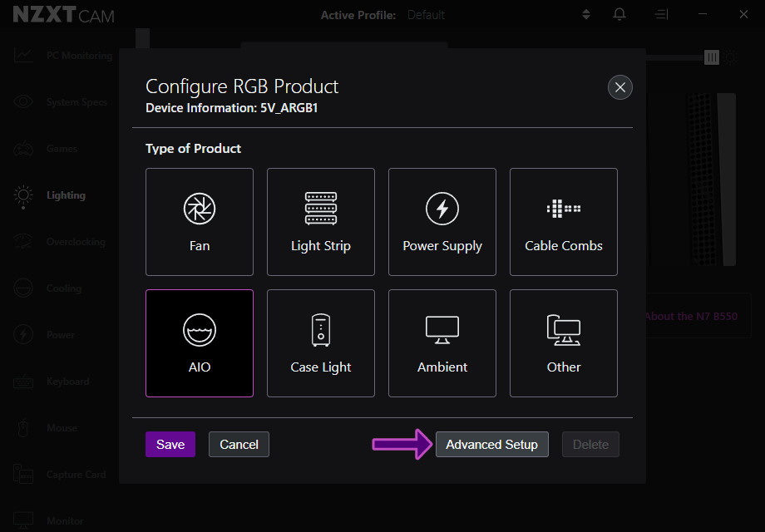Open the notifications bell

(619, 15)
